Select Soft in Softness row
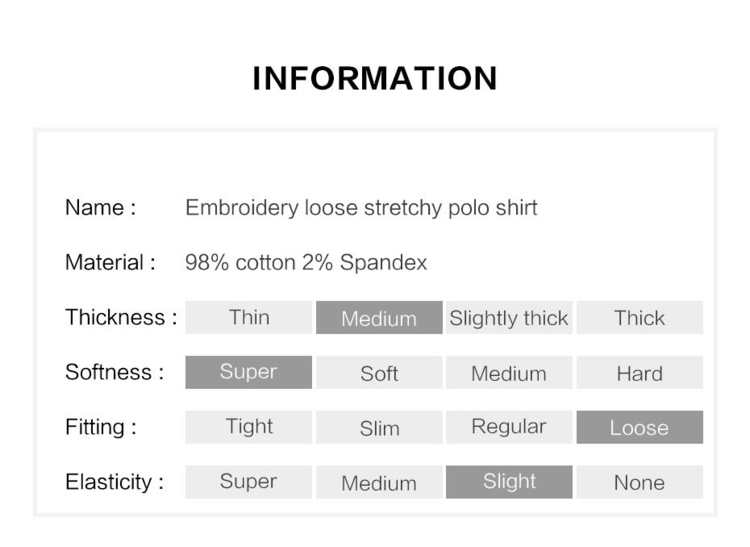Image resolution: width=750 pixels, height=547 pixels. pos(379,372)
